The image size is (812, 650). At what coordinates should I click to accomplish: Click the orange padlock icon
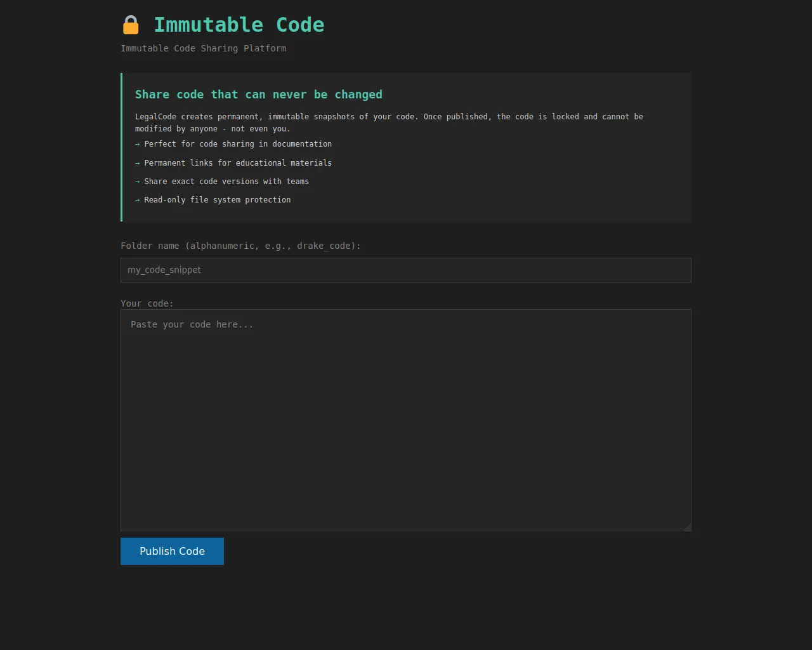pyautogui.click(x=131, y=25)
